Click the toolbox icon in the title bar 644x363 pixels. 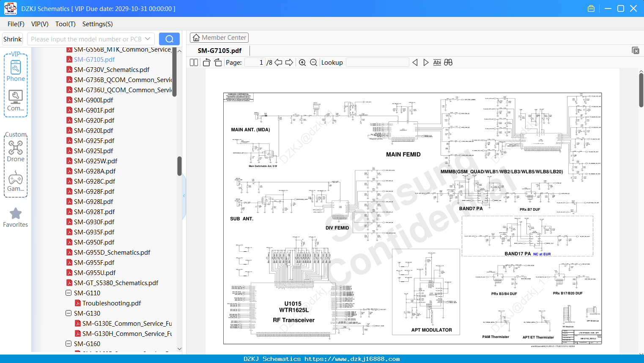pos(591,8)
